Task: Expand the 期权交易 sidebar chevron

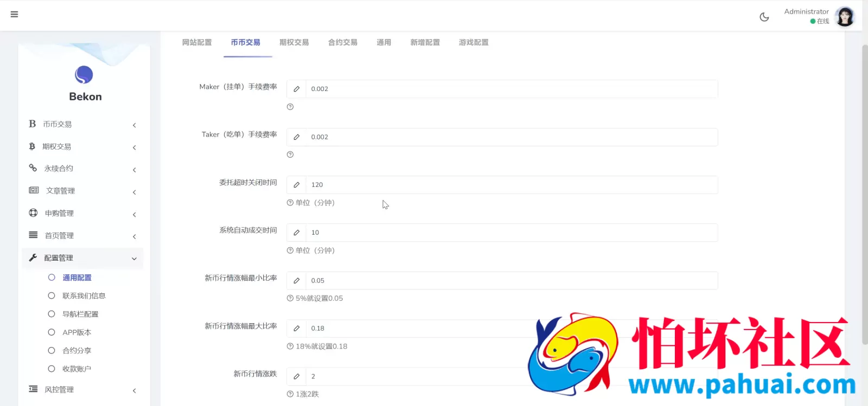Action: (x=134, y=147)
